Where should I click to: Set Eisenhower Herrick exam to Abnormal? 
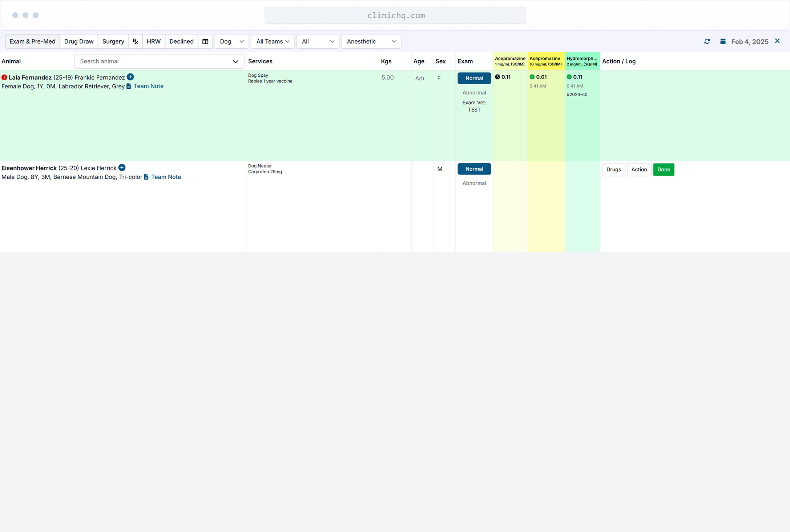pos(474,183)
